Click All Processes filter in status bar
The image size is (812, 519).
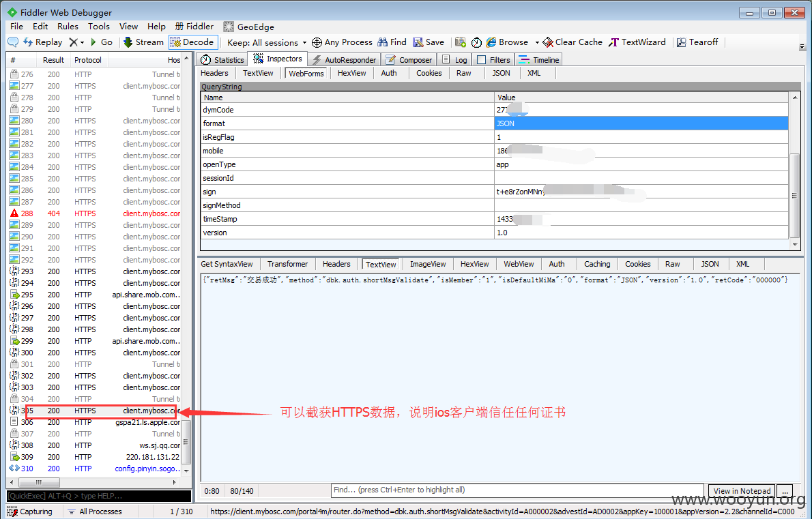point(95,511)
